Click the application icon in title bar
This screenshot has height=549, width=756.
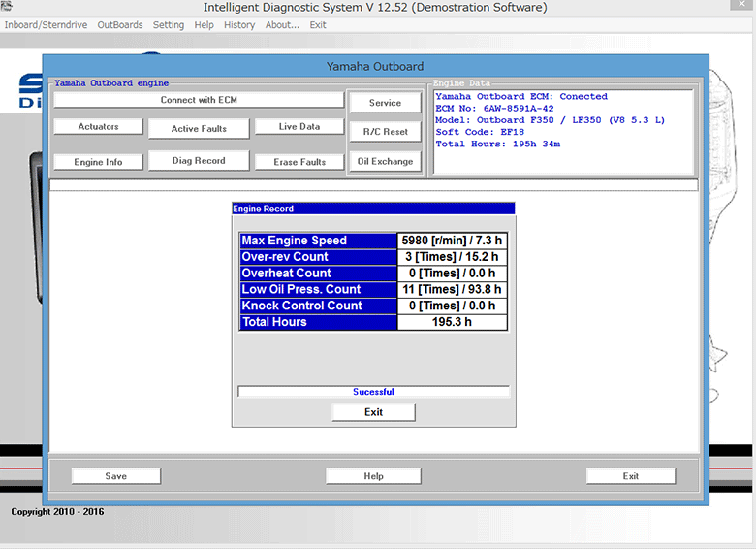coord(7,6)
